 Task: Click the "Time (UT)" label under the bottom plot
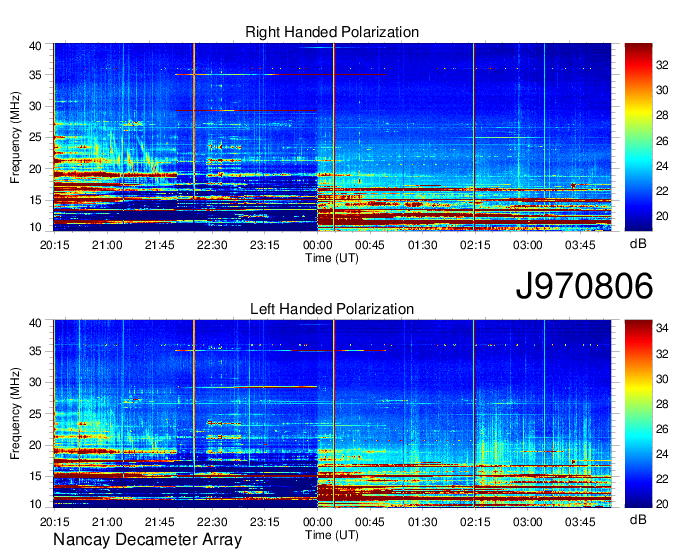332,535
